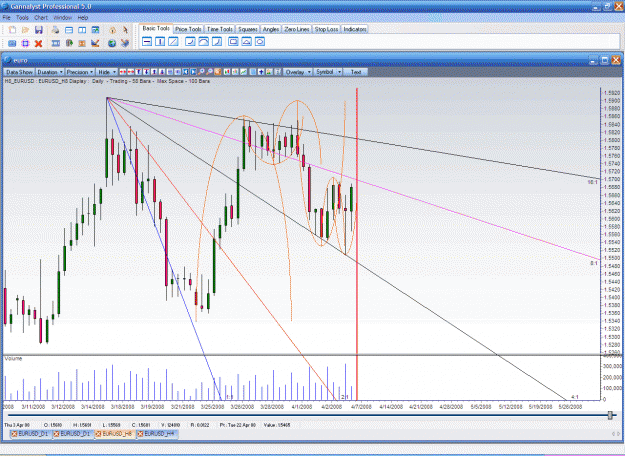Click the 5/12/2008 date on the time axis
Viewport: 625px width, 456px height.
(x=511, y=407)
